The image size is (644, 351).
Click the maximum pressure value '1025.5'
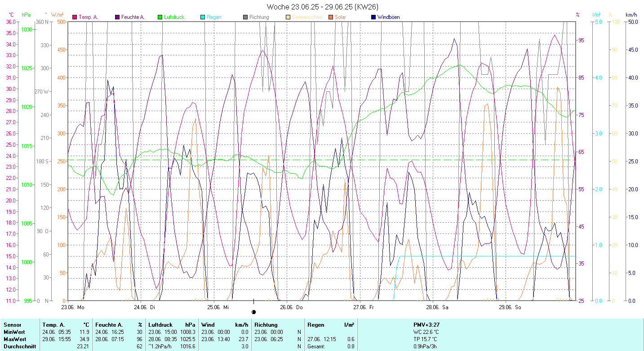(x=187, y=339)
